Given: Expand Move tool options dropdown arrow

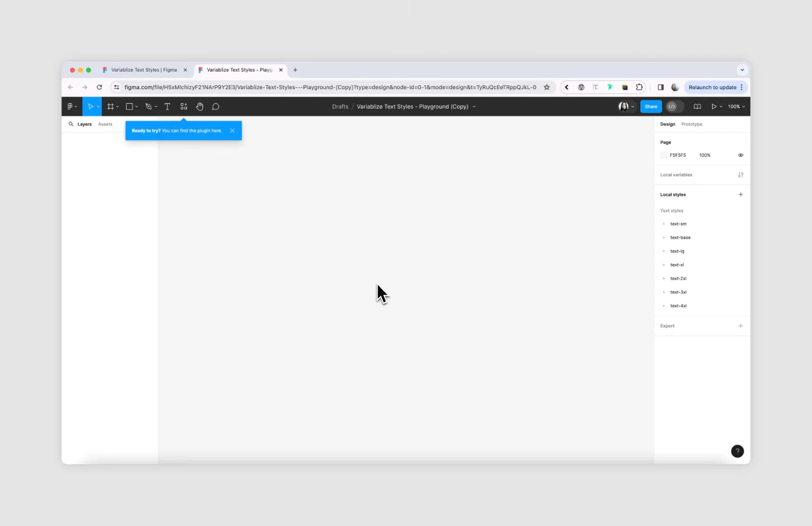Looking at the screenshot, I should [x=98, y=107].
